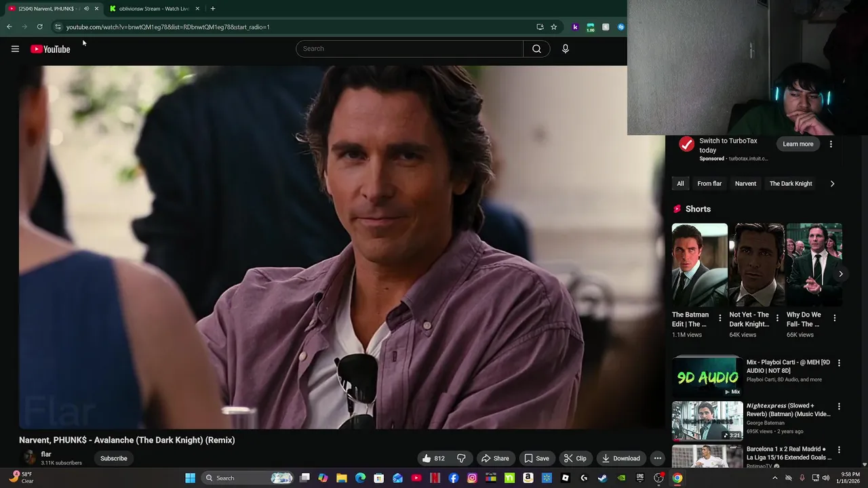Select the Narvent filter chip

[x=745, y=184]
